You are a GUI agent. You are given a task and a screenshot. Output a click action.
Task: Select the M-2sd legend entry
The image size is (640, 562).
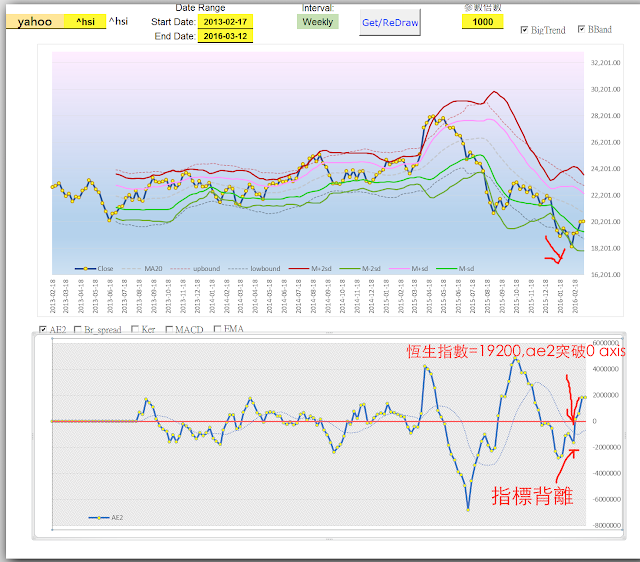click(360, 269)
